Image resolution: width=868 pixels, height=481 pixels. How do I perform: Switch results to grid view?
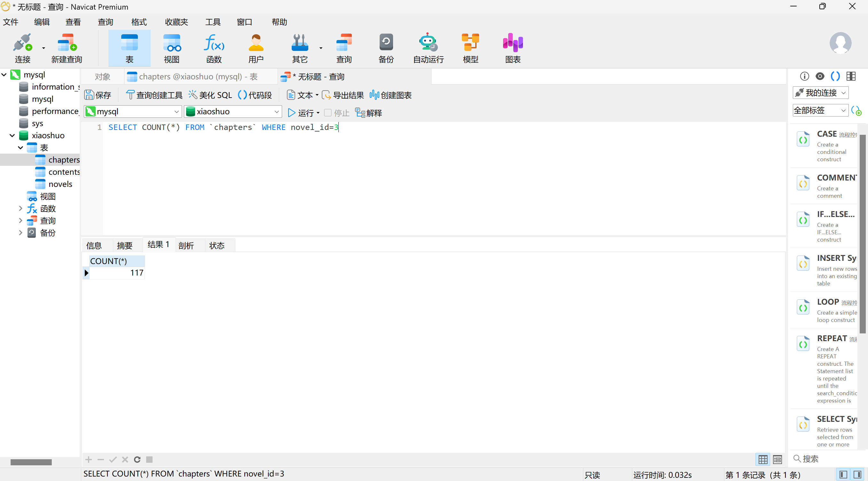(763, 460)
